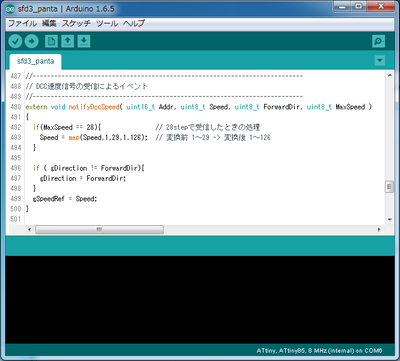
Task: Click the horizontal scrollbar right arrow
Action: coord(379,229)
